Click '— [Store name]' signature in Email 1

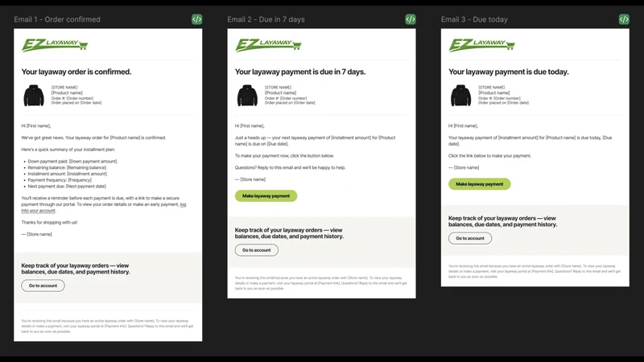(x=36, y=234)
